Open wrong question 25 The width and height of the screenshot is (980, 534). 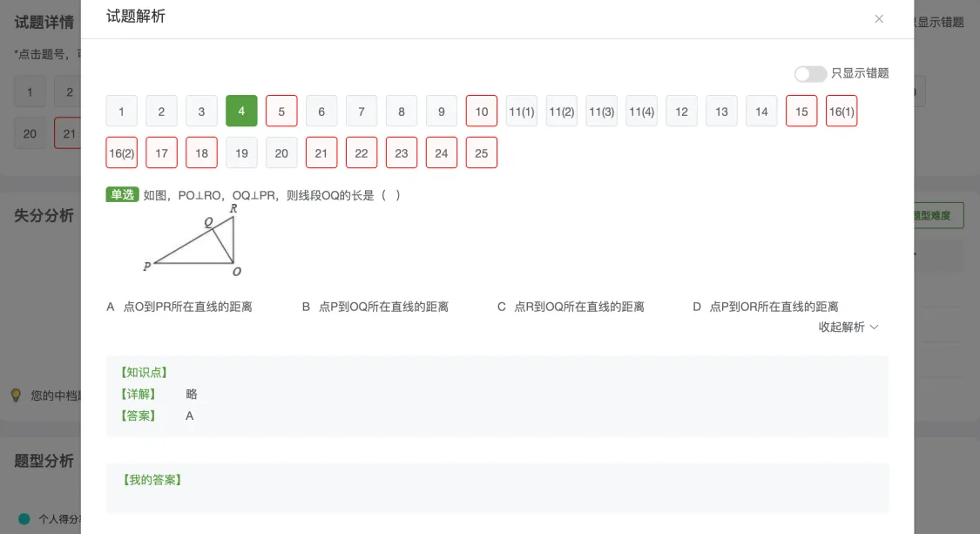coord(481,152)
